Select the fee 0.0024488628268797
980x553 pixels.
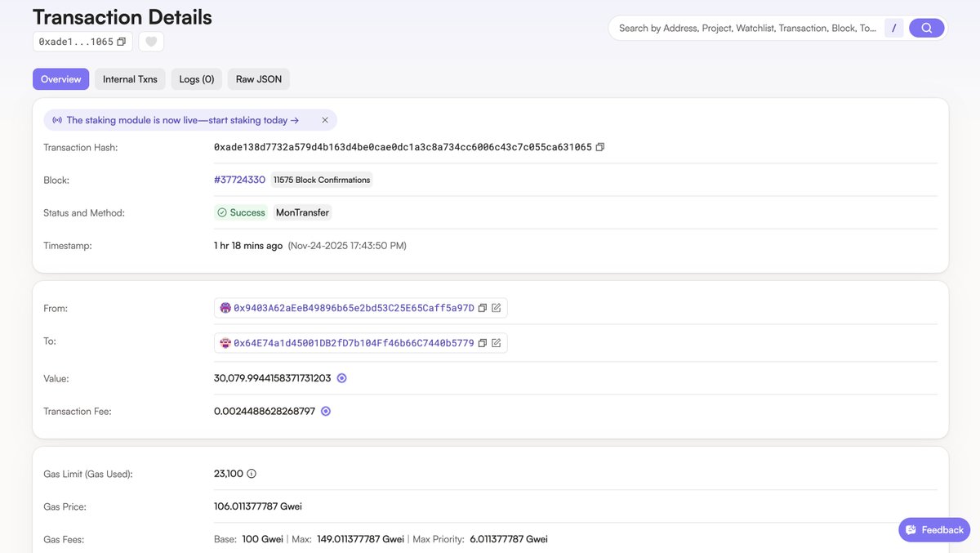click(x=265, y=411)
